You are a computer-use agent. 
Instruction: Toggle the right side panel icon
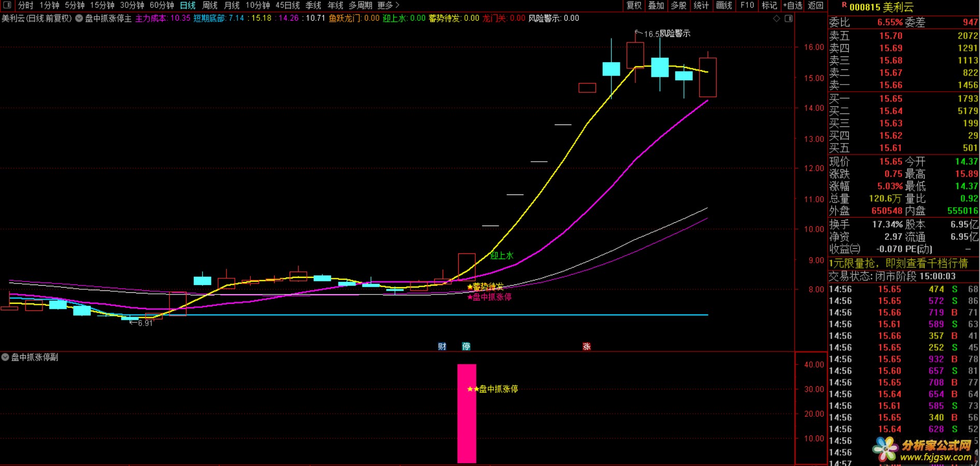pyautogui.click(x=788, y=19)
